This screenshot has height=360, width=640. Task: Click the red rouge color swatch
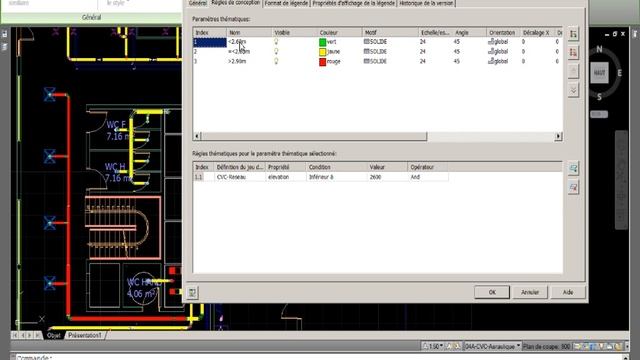322,62
